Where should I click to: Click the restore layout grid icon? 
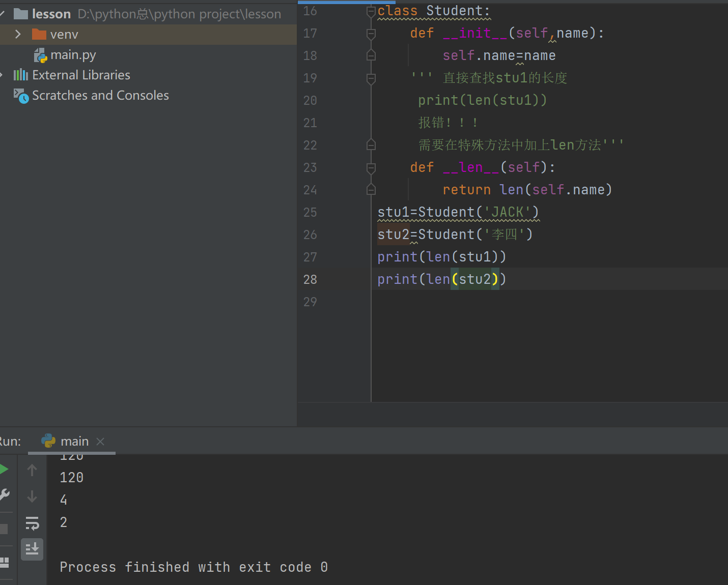(4, 562)
